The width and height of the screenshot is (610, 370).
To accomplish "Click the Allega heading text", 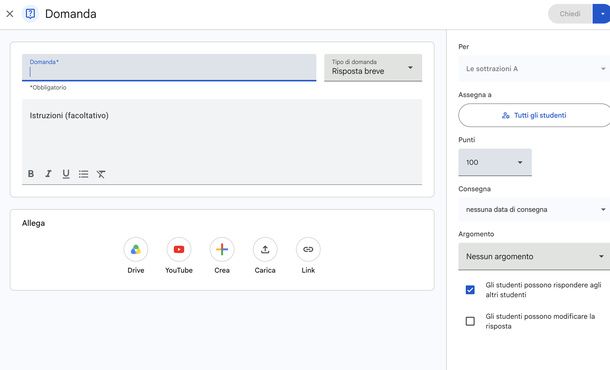I will (x=33, y=223).
